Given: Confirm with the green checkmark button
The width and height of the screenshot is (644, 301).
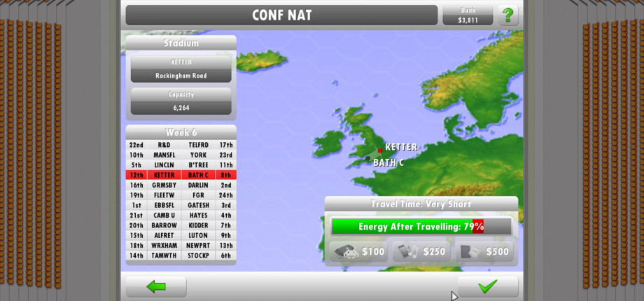Looking at the screenshot, I should tap(488, 286).
